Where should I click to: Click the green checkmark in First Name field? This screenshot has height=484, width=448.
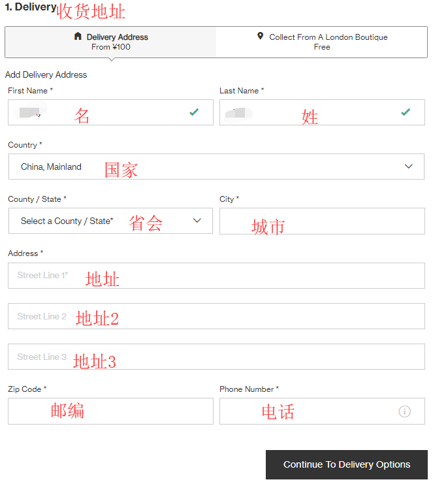point(194,112)
